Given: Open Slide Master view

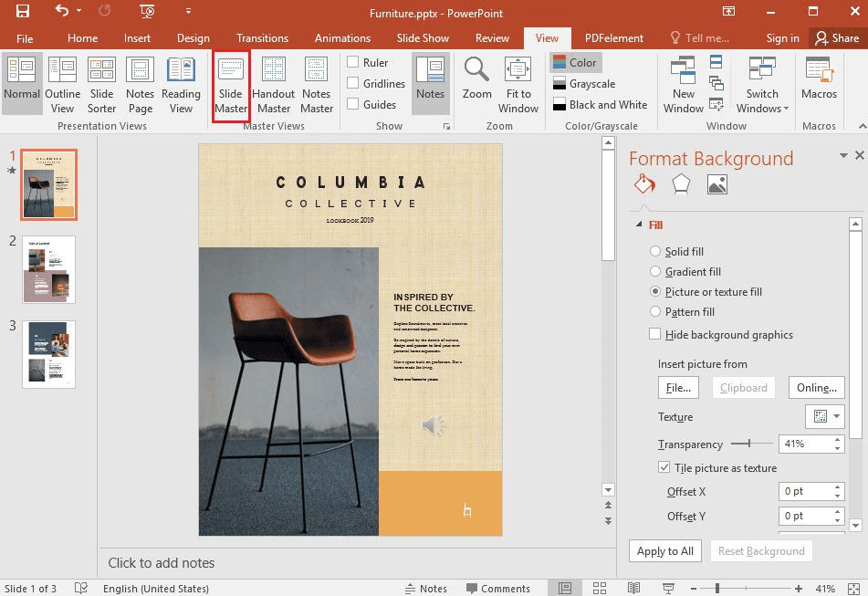Looking at the screenshot, I should pos(231,87).
